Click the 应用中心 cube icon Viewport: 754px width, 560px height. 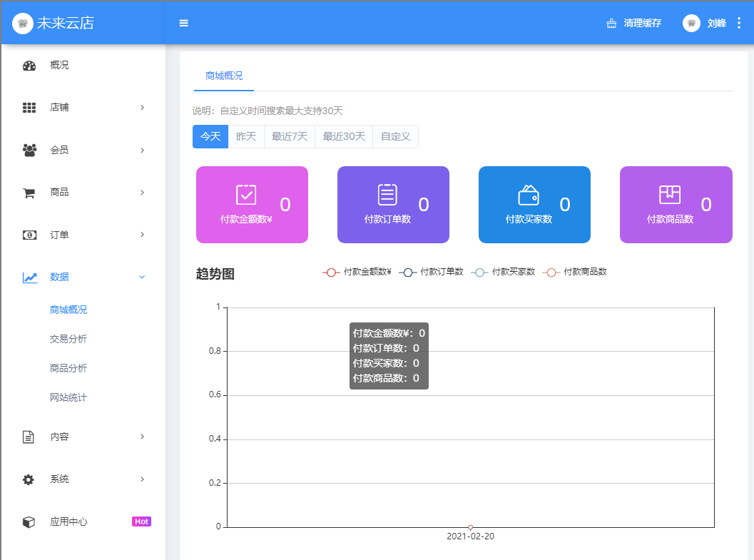tap(29, 522)
